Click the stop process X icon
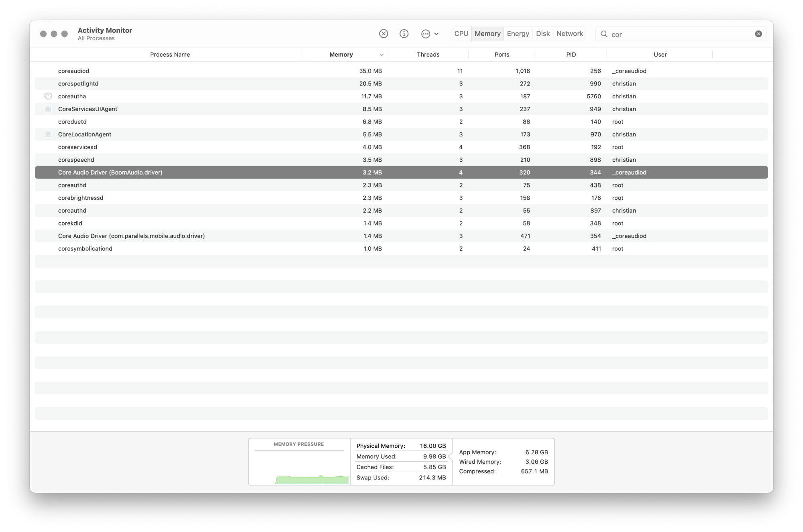The image size is (803, 532). [x=383, y=34]
